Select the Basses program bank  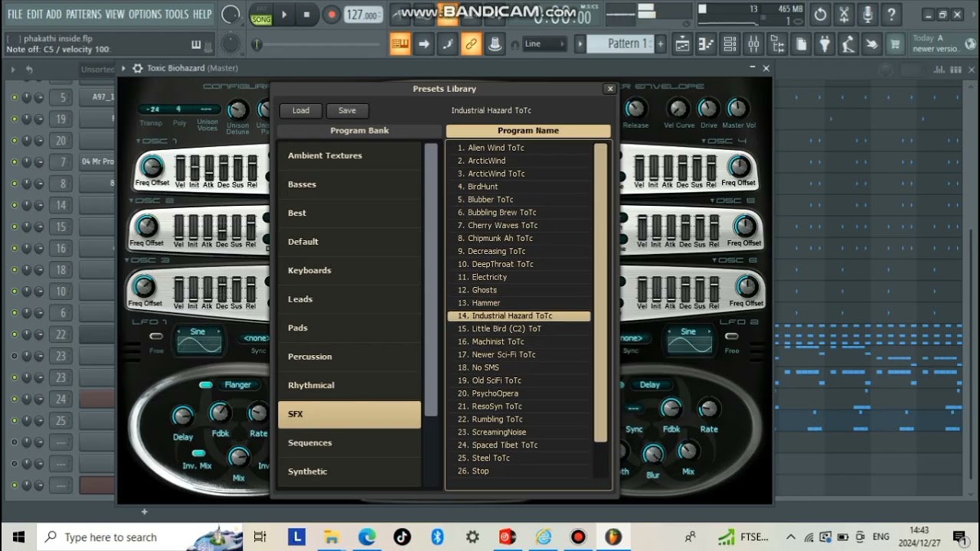point(349,184)
